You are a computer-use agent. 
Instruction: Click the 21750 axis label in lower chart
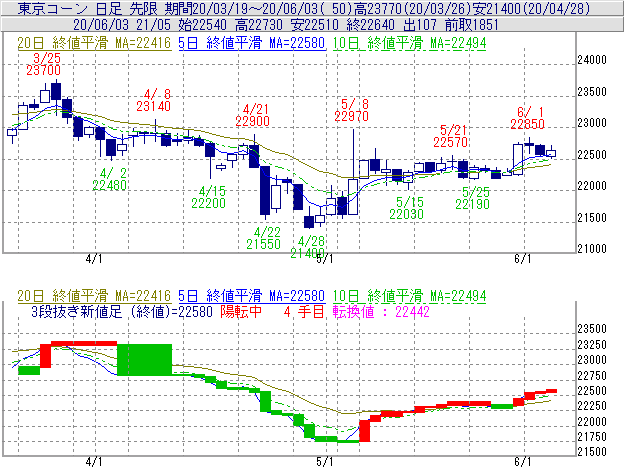click(x=592, y=437)
